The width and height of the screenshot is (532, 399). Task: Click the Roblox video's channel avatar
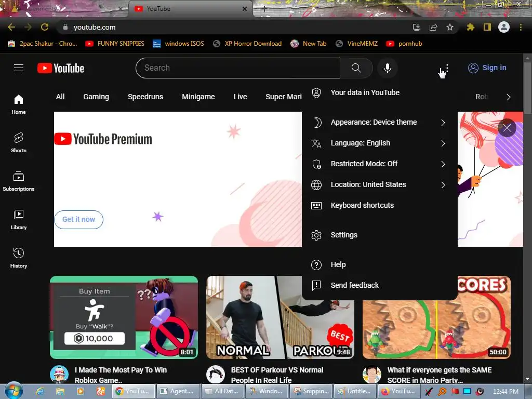[59, 375]
